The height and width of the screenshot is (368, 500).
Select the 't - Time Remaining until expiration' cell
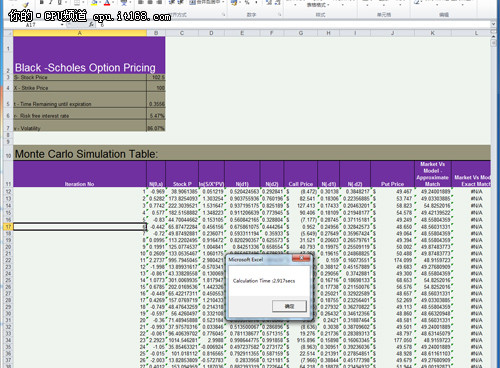80,100
